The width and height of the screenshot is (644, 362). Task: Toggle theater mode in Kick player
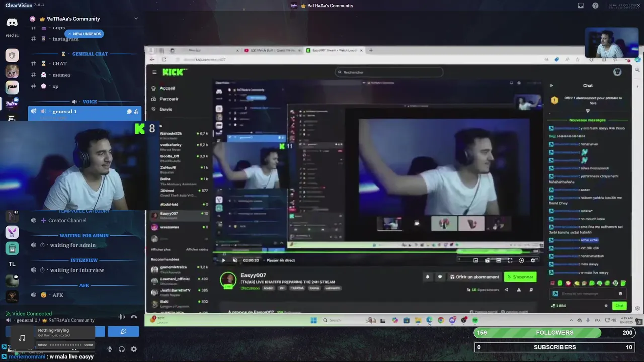(x=498, y=260)
